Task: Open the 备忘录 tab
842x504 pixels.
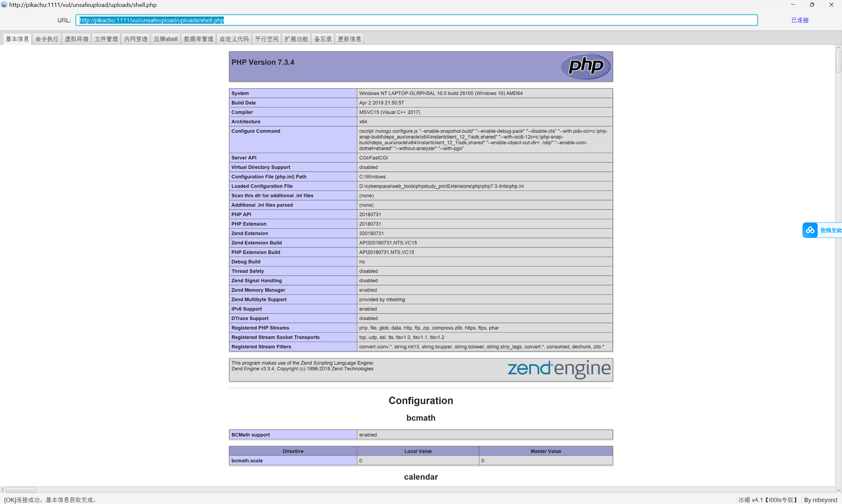Action: click(323, 39)
